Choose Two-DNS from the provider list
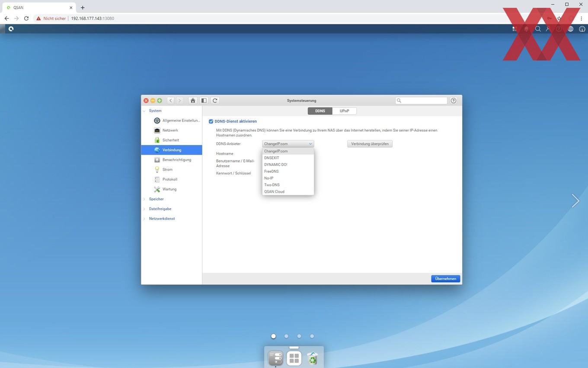 [288, 185]
